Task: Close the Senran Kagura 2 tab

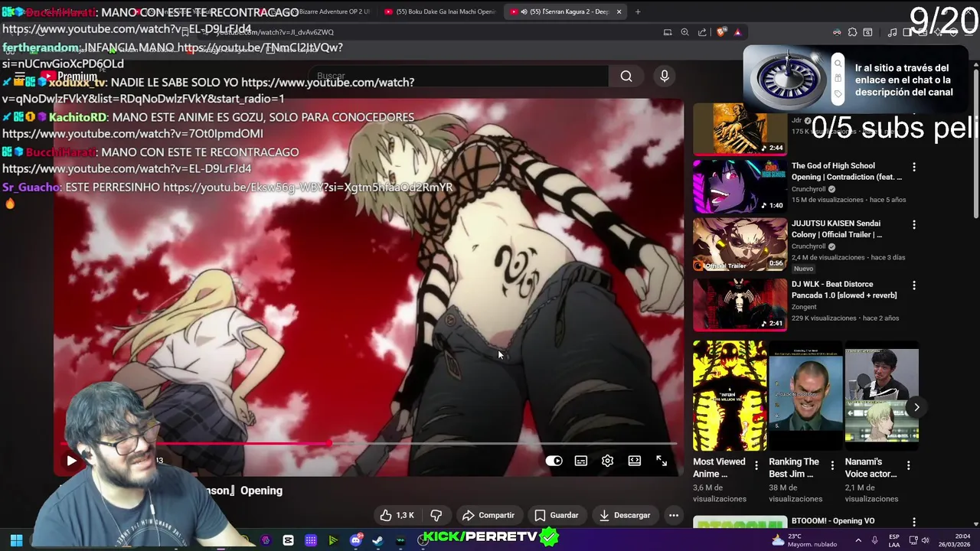Action: coord(619,11)
